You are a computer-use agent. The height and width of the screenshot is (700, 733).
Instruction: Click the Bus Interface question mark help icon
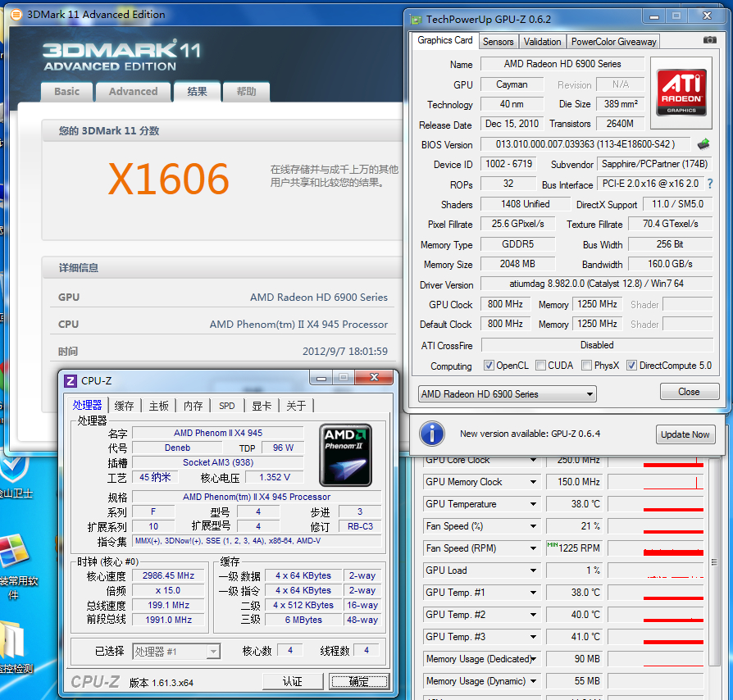[710, 184]
